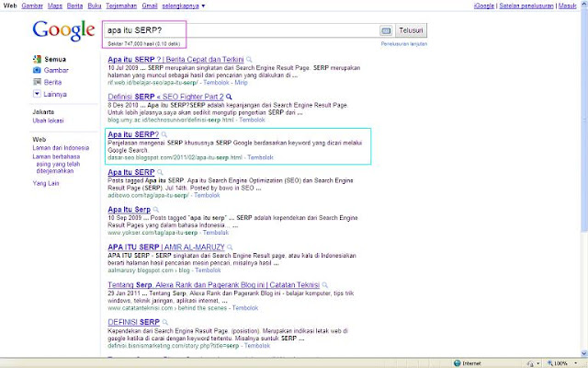
Task: Open Gmail in top navigation bar
Action: coord(150,6)
